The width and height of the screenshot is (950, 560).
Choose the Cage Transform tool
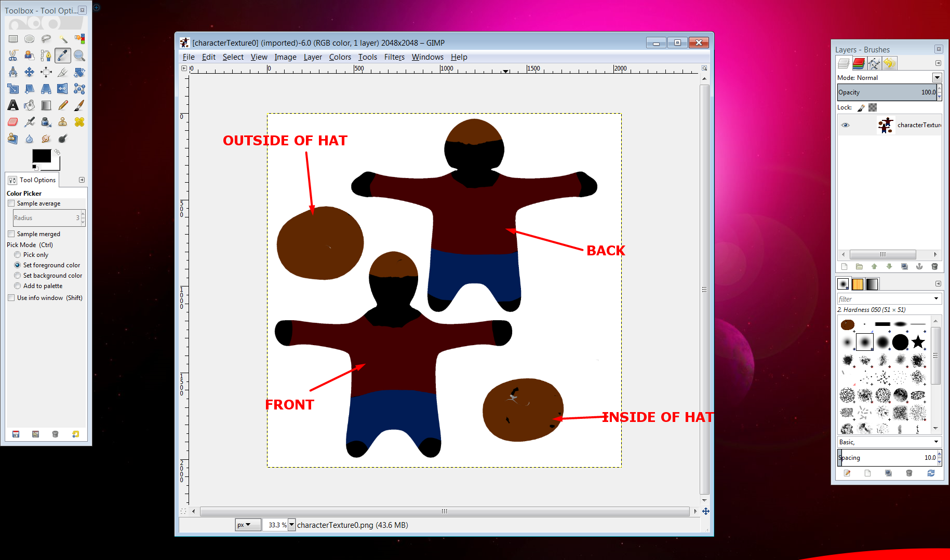click(79, 89)
